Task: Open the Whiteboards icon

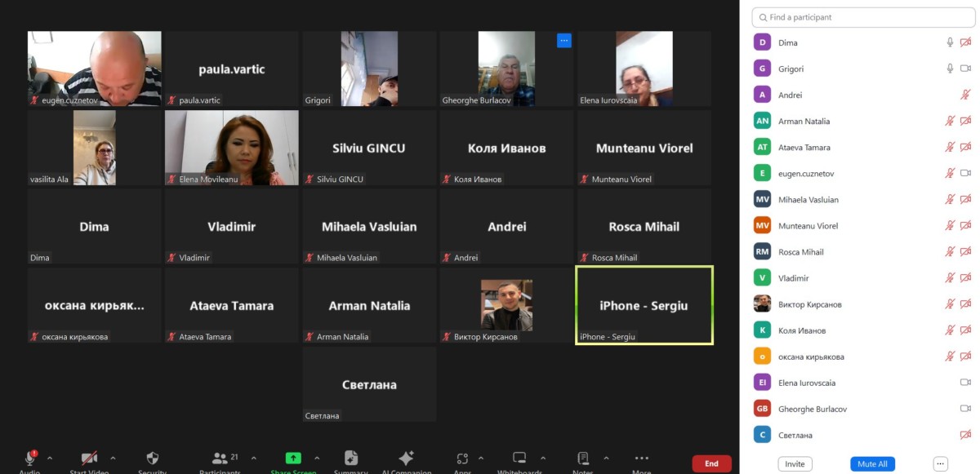Action: pyautogui.click(x=519, y=458)
